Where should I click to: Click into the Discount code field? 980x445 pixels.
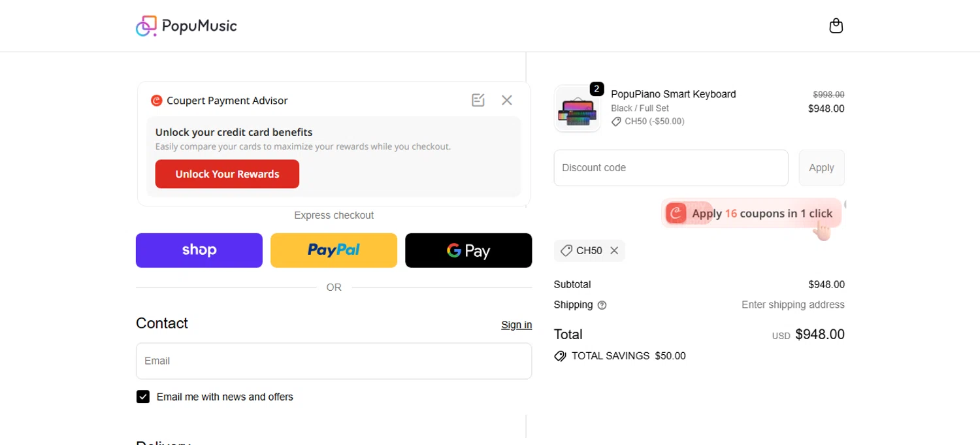click(x=671, y=168)
